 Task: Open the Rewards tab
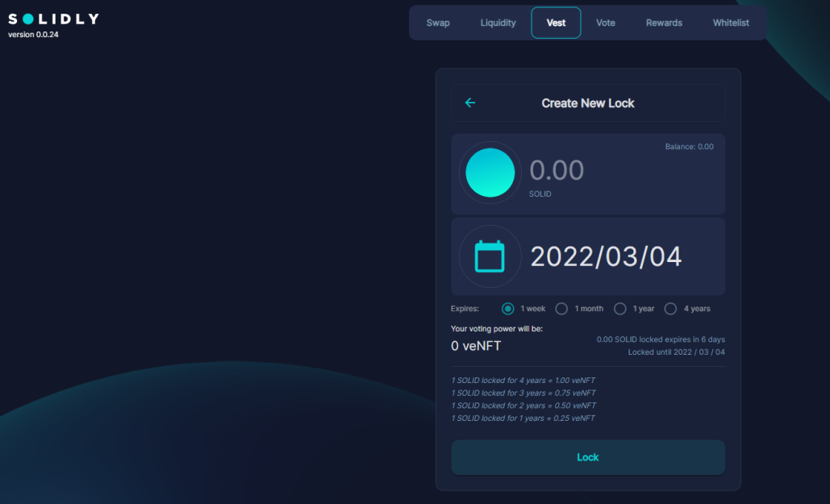(664, 23)
